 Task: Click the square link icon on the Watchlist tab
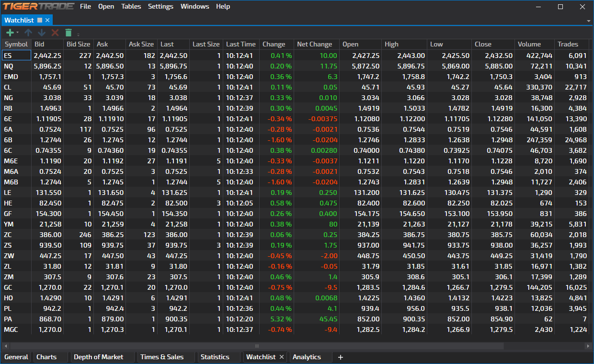[x=40, y=20]
